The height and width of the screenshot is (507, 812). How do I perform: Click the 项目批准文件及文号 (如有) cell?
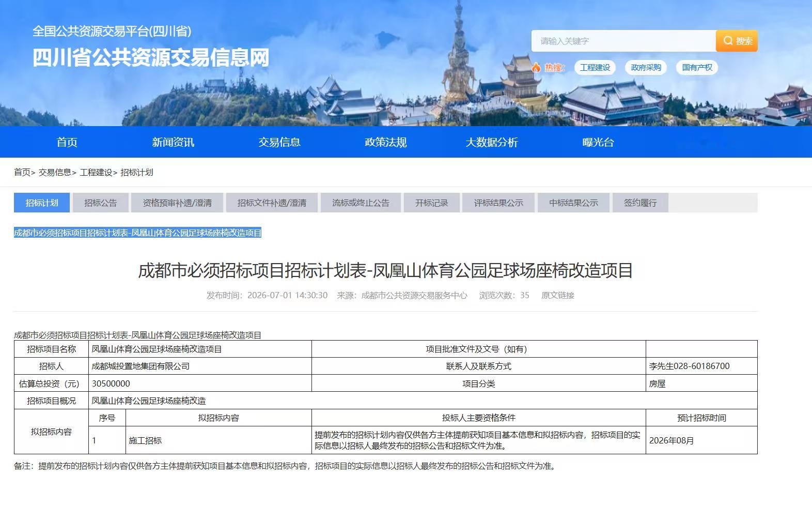click(x=479, y=349)
